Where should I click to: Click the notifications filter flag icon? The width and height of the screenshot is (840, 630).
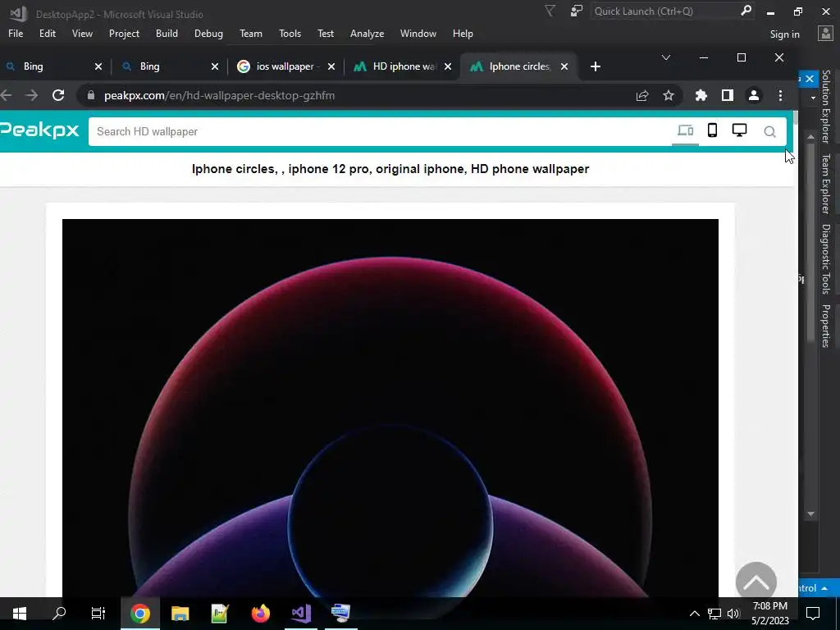[550, 11]
